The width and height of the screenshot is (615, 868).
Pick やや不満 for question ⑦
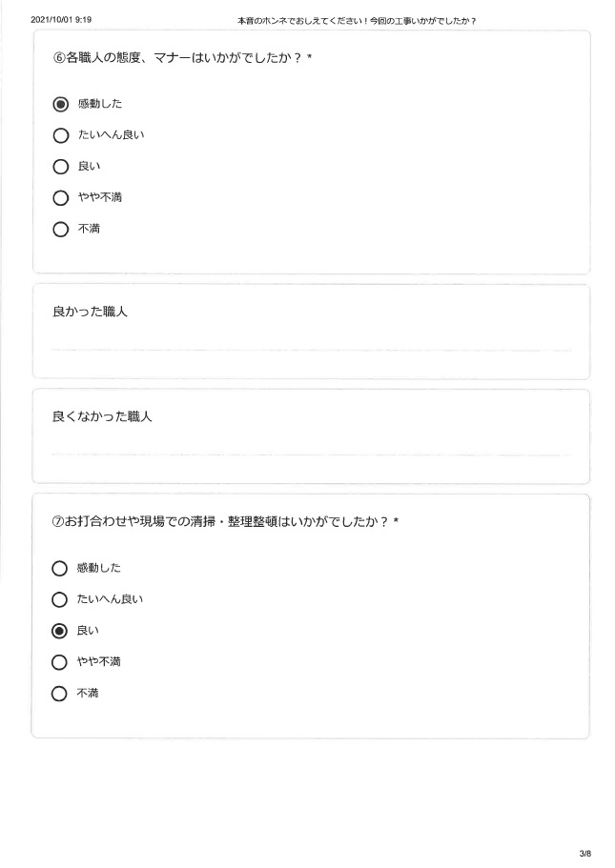click(59, 662)
